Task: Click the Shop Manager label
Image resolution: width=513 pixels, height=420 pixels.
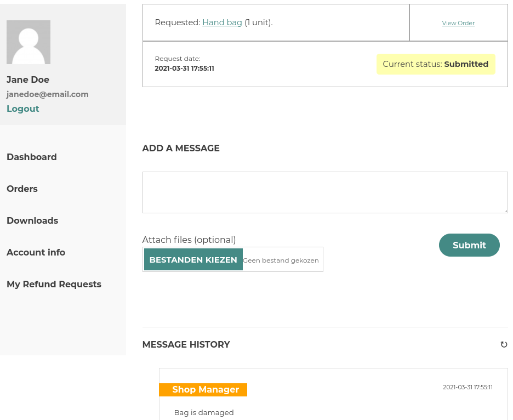Action: 203,389
